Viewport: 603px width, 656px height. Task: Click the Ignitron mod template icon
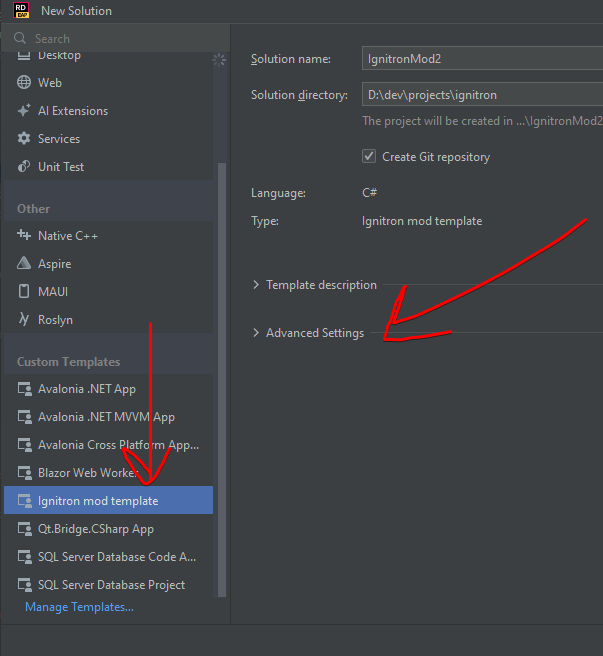pyautogui.click(x=25, y=501)
